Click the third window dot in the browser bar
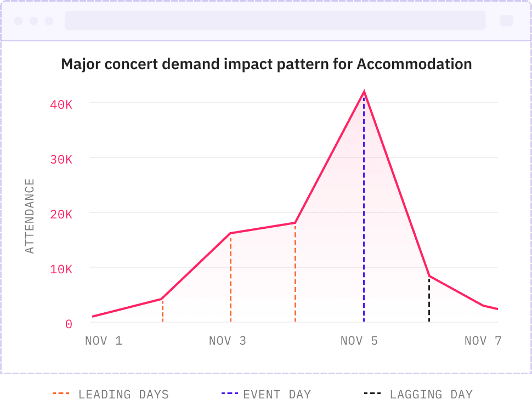The width and height of the screenshot is (532, 405). click(x=49, y=21)
